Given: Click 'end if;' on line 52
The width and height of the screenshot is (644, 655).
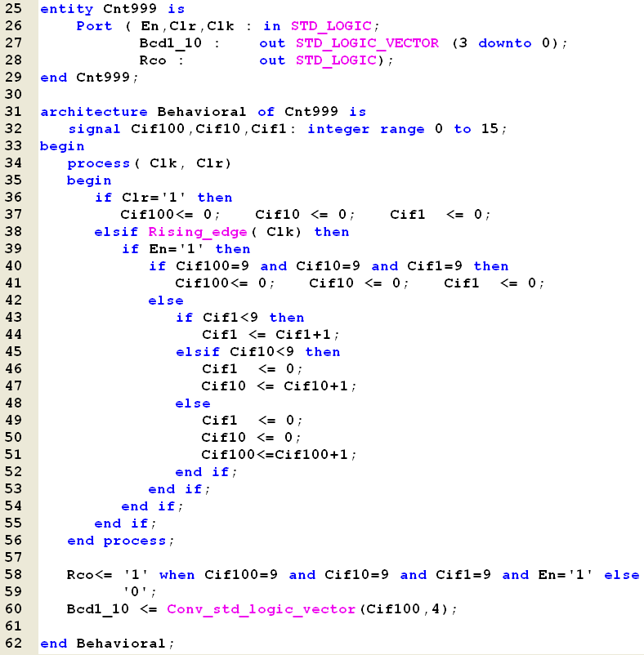Looking at the screenshot, I should click(x=206, y=472).
